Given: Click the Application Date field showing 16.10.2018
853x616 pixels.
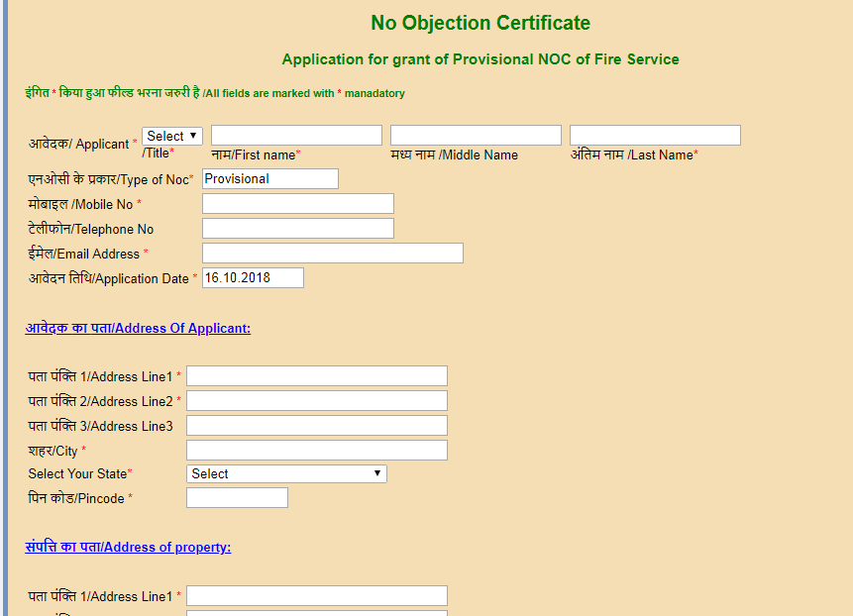Looking at the screenshot, I should click(252, 277).
